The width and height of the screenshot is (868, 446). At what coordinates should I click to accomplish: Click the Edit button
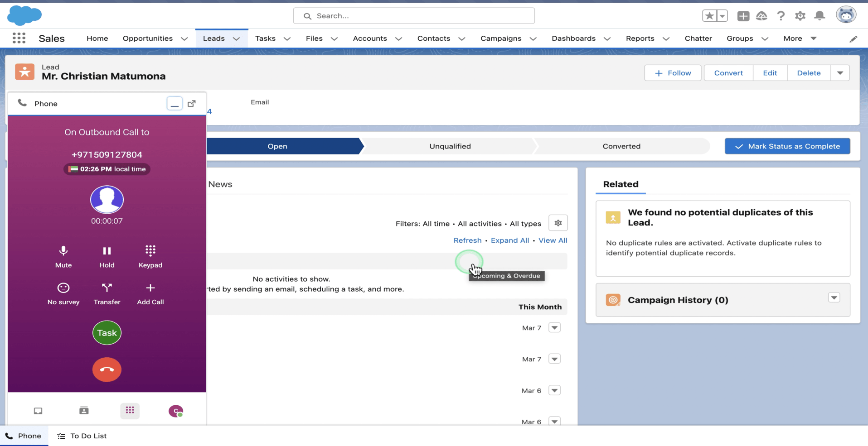(770, 73)
